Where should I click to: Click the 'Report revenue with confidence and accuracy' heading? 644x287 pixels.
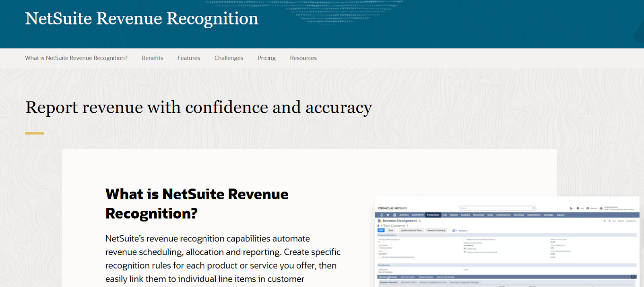198,107
